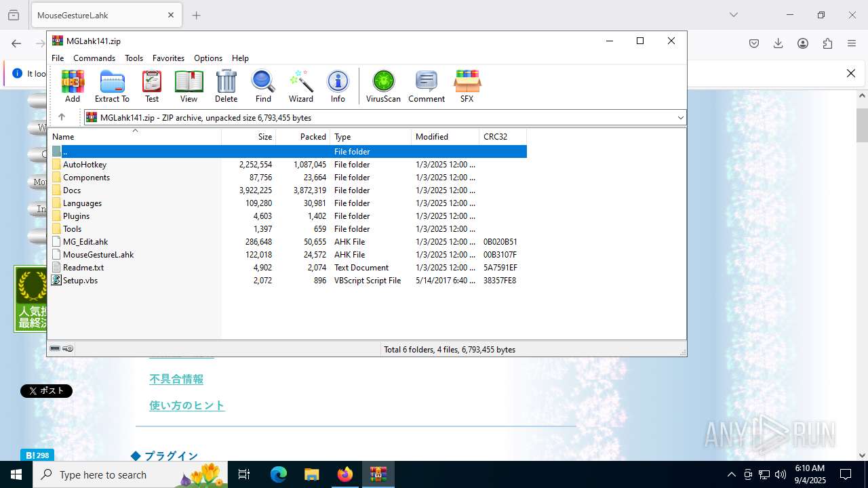This screenshot has height=488, width=868.
Task: Open the View file tool
Action: pos(189,86)
